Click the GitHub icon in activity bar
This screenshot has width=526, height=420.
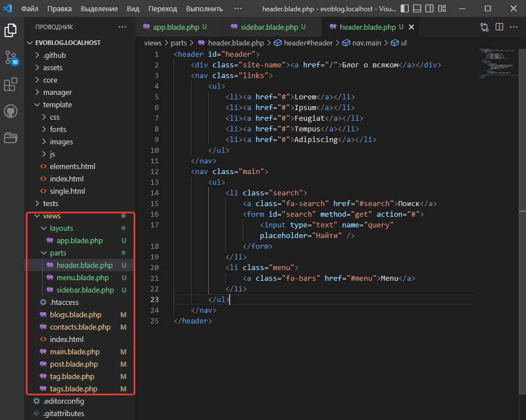click(11, 111)
